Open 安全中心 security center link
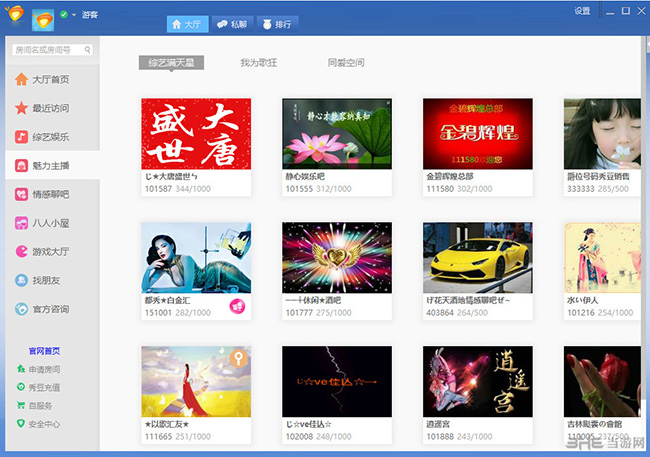Screen dimensions: 650x457 tap(43, 423)
